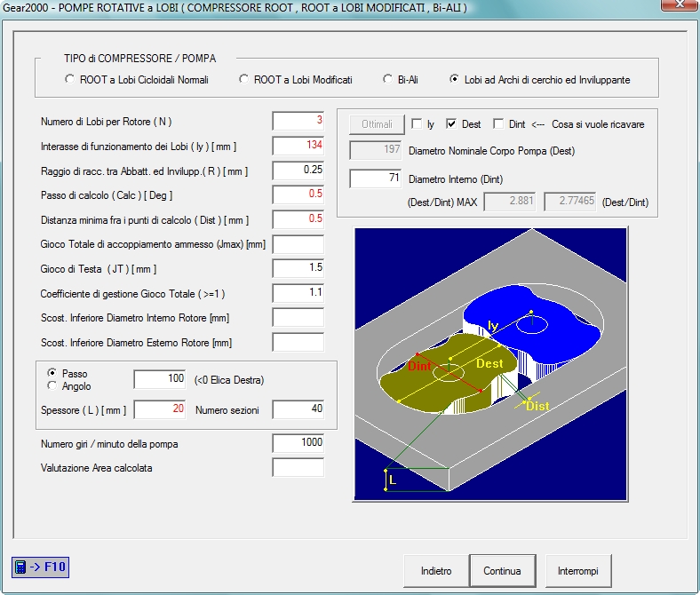Click the Interasse di funzionamento field showing 134
Image resolution: width=700 pixels, height=595 pixels.
click(x=298, y=146)
